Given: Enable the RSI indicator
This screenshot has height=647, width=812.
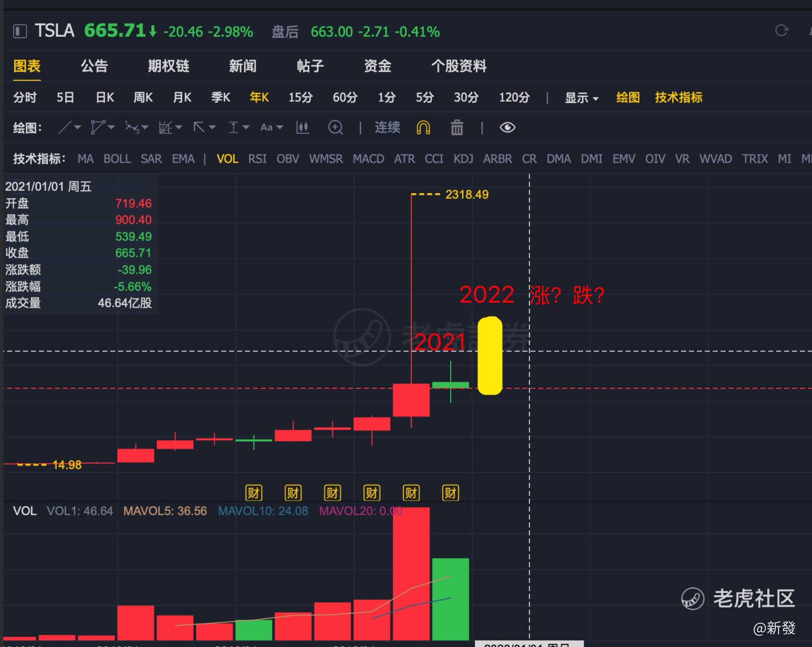Looking at the screenshot, I should tap(257, 159).
